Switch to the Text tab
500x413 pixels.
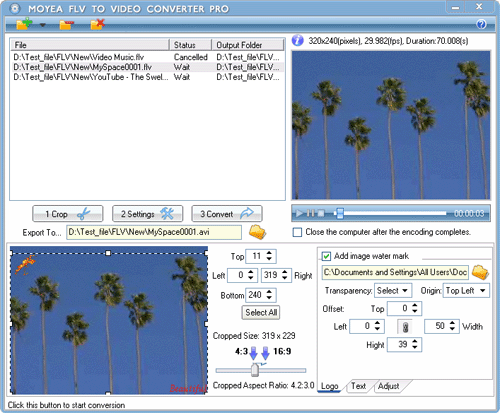coord(358,386)
